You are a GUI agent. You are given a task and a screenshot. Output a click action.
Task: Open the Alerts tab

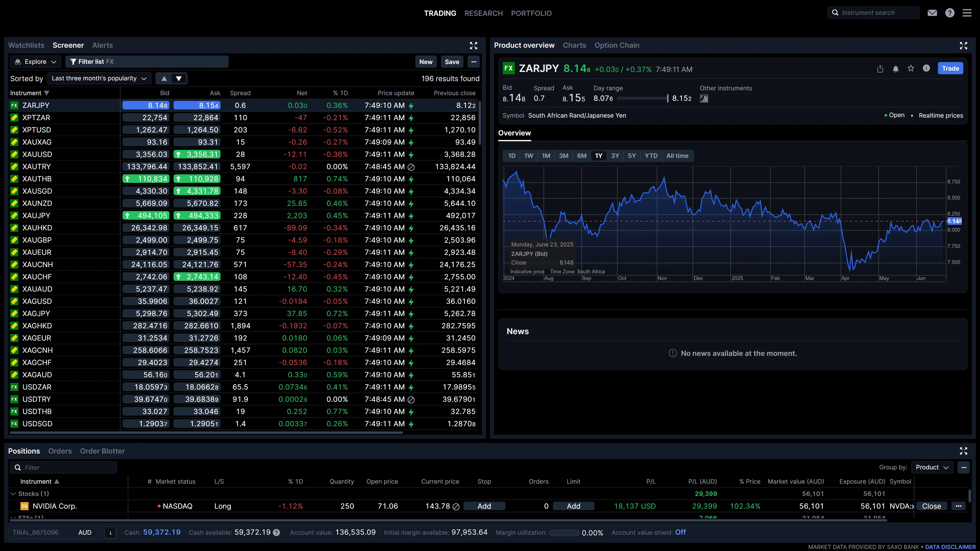(102, 45)
